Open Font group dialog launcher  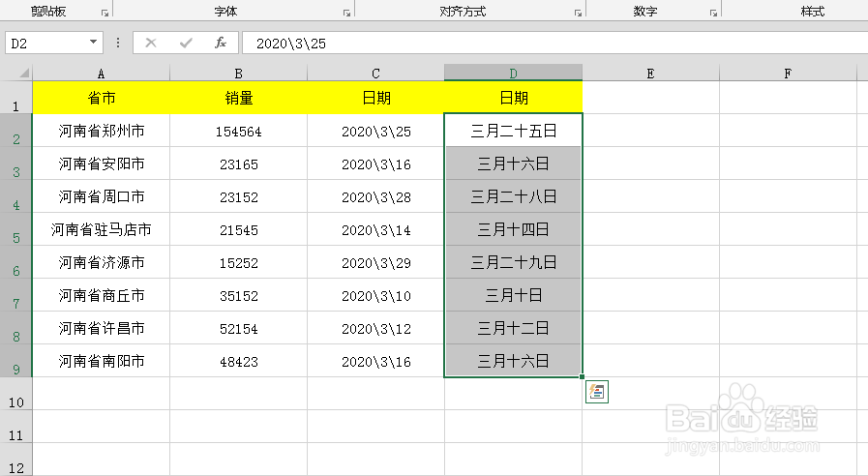[346, 13]
